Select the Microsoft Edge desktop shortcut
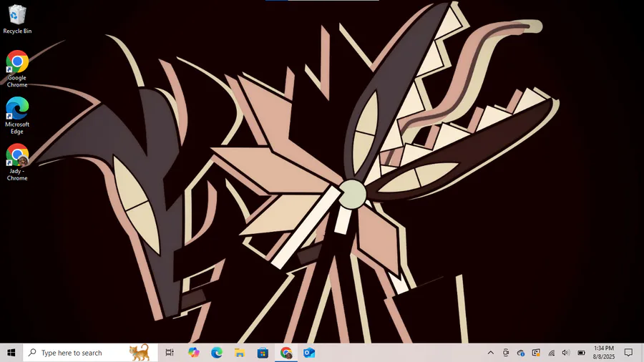 pos(17,115)
